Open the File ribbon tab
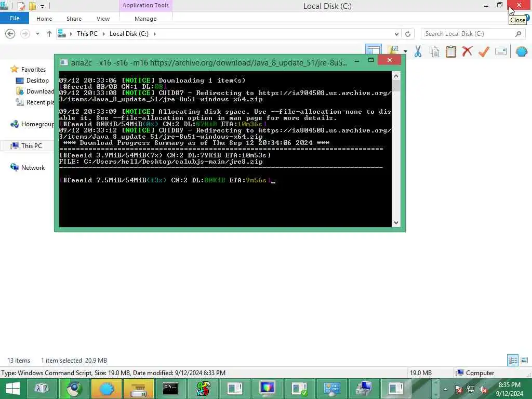The width and height of the screenshot is (532, 399). 14,18
